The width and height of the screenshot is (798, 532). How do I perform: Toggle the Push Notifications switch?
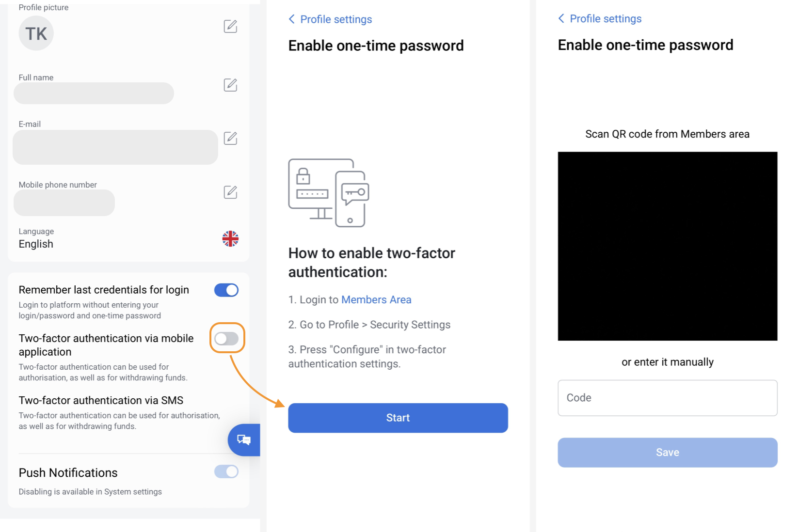click(226, 471)
